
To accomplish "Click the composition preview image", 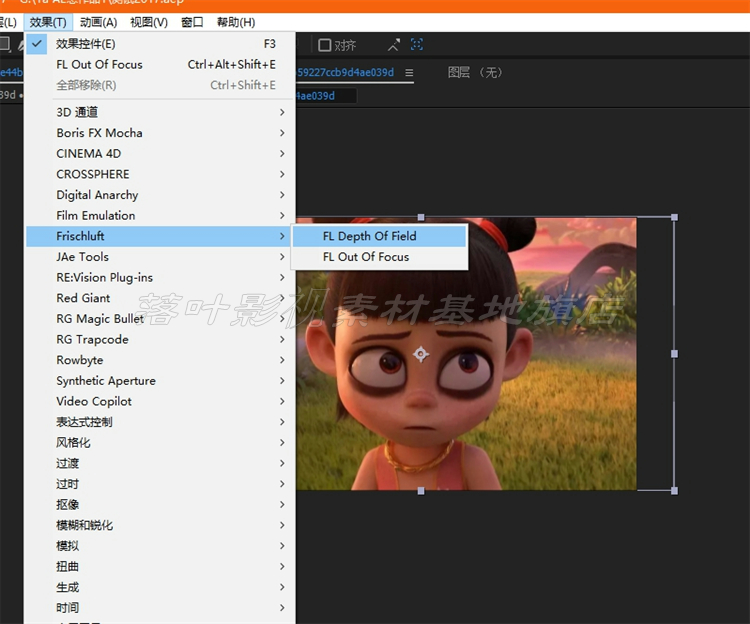I will [x=466, y=354].
